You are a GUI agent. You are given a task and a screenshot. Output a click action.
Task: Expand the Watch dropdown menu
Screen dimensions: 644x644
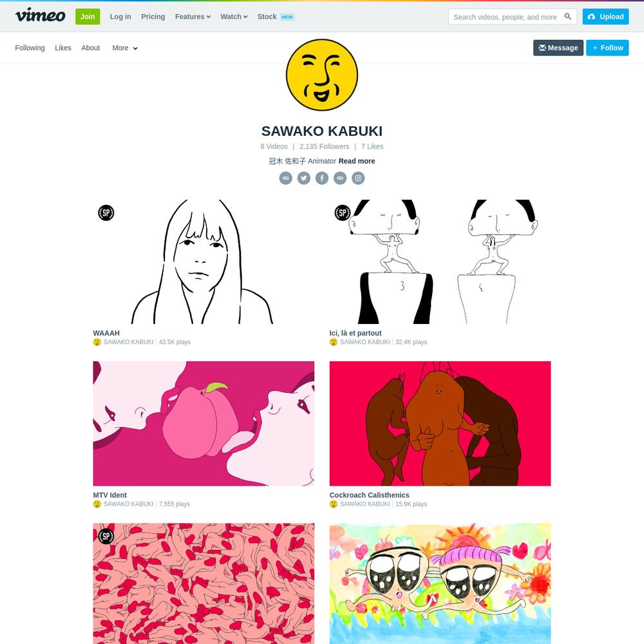pos(234,17)
